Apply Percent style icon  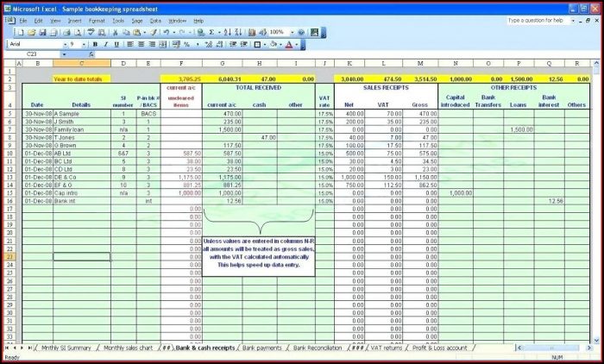click(x=187, y=45)
